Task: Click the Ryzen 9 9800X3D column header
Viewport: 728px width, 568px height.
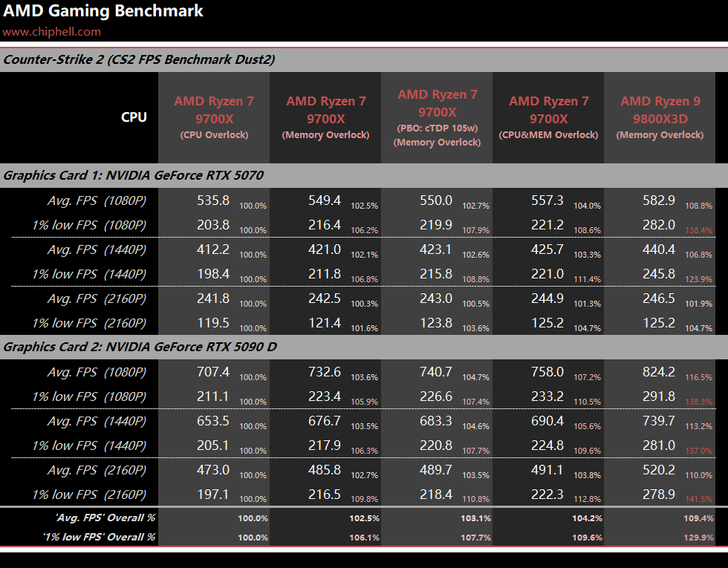Action: (x=659, y=117)
